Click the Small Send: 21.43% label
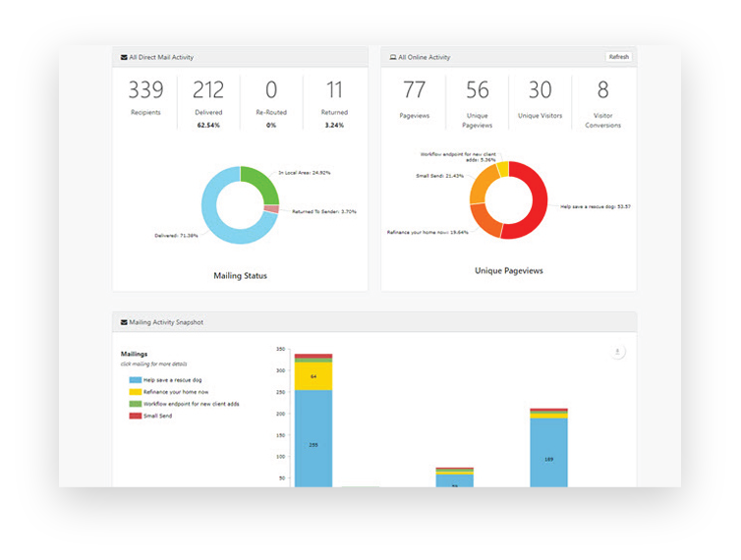 (439, 176)
